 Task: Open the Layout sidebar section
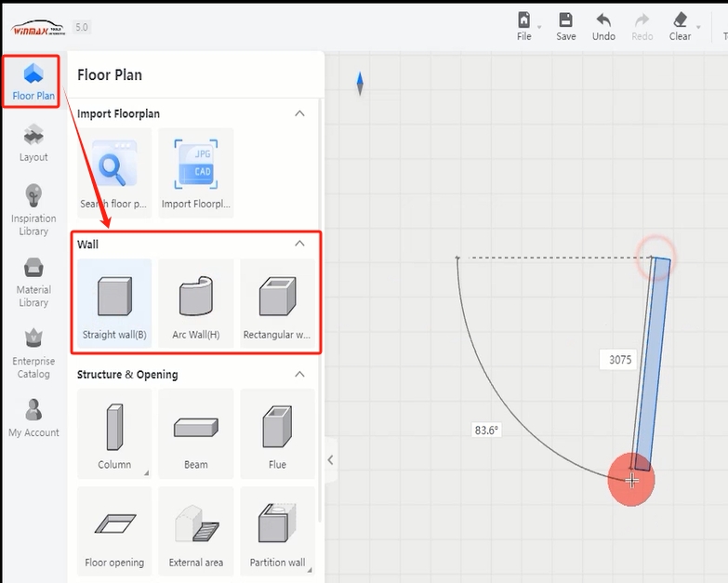[x=33, y=143]
